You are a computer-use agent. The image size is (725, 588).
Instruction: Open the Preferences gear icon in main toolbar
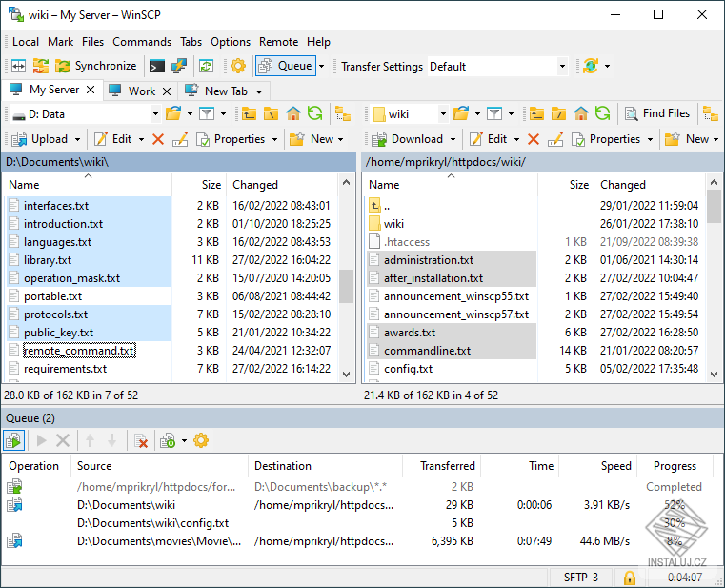coord(238,66)
